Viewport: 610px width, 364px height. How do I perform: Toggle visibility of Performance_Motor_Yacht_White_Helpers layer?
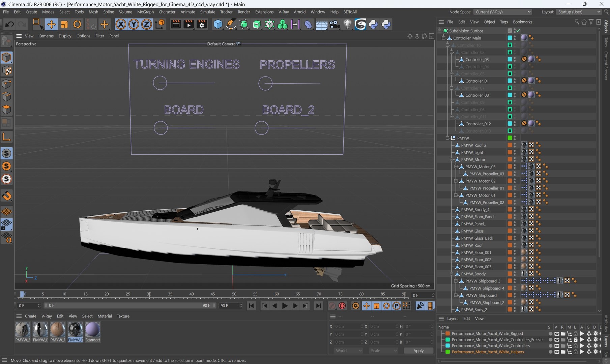[x=557, y=352]
